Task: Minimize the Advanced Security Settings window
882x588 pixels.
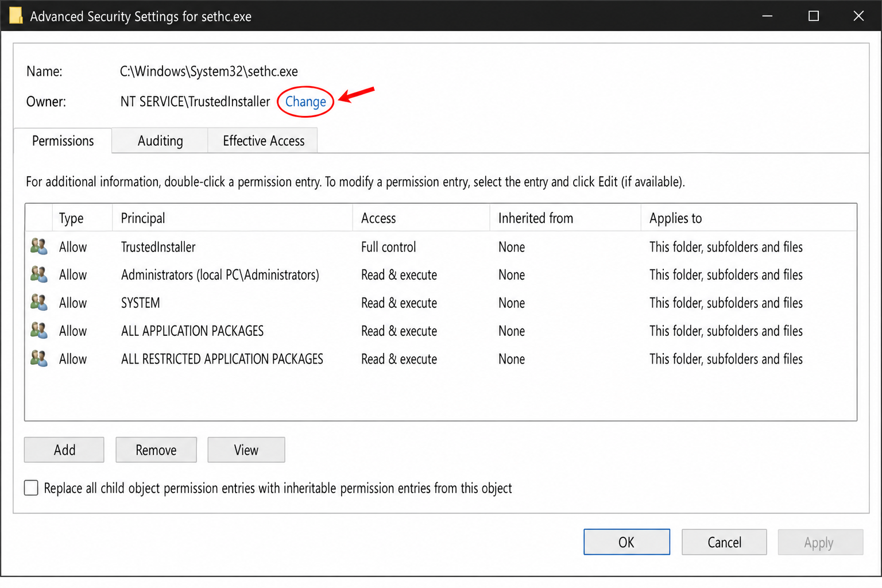Action: click(x=767, y=16)
